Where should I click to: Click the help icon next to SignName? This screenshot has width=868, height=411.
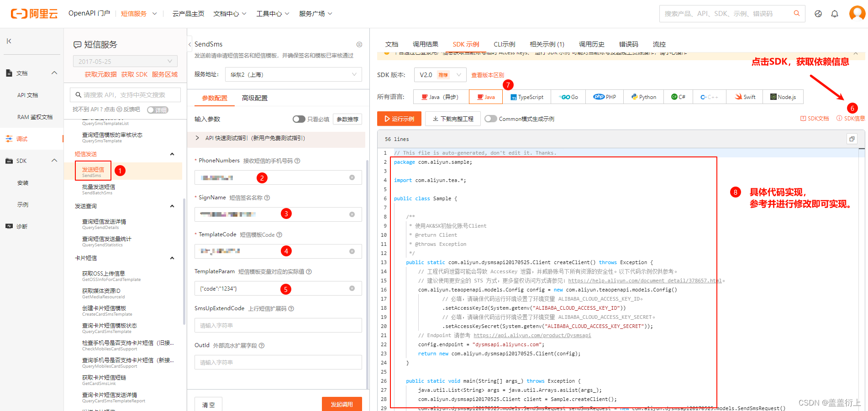(267, 198)
